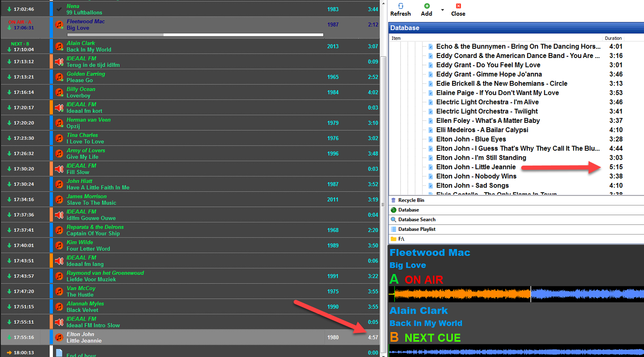Click the green Add icon
The width and height of the screenshot is (644, 357).
(x=427, y=6)
